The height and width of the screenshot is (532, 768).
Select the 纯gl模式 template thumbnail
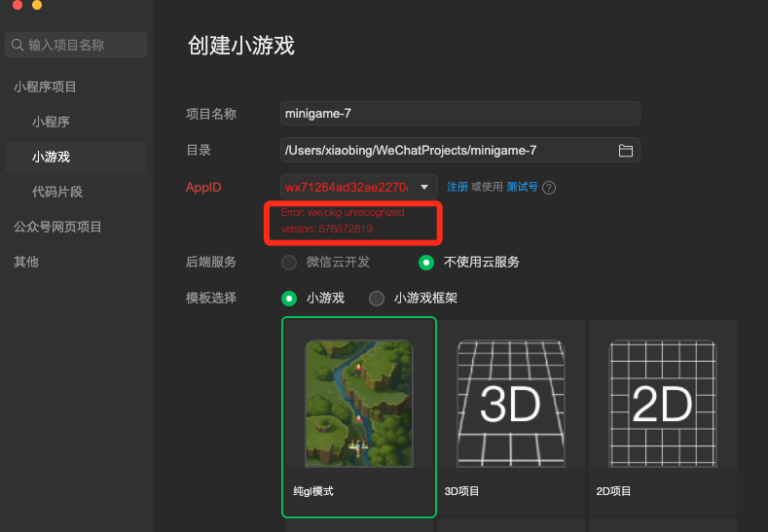pyautogui.click(x=359, y=404)
